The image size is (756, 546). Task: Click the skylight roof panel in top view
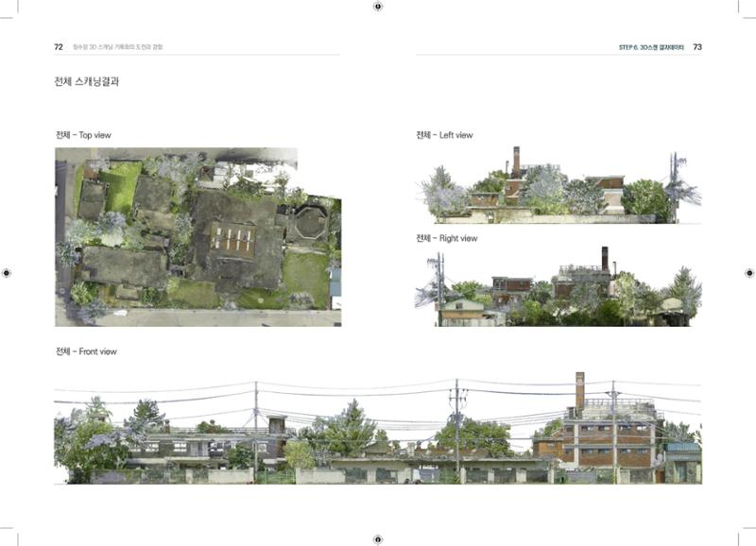(232, 240)
